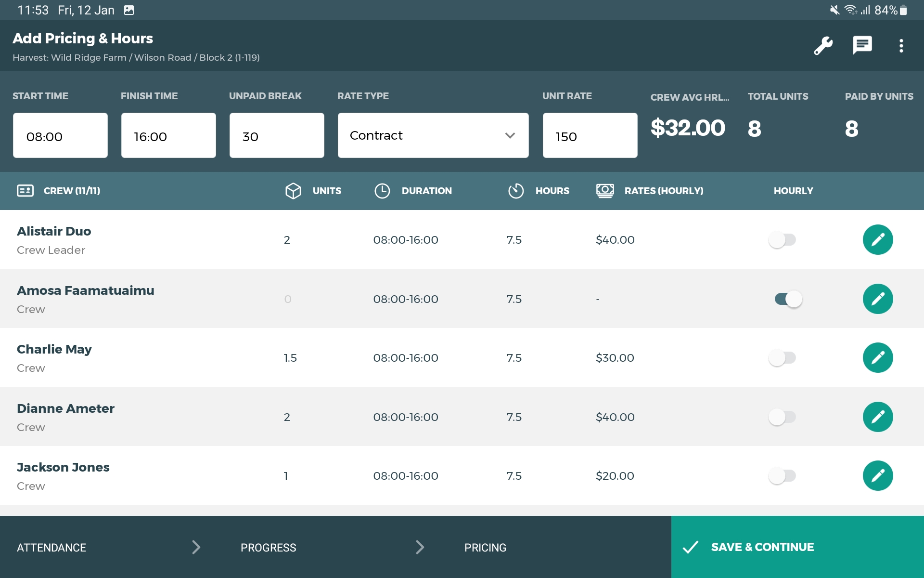This screenshot has height=578, width=924.
Task: Edit Amosa Faamatuaimu's entry via pencil
Action: click(877, 299)
